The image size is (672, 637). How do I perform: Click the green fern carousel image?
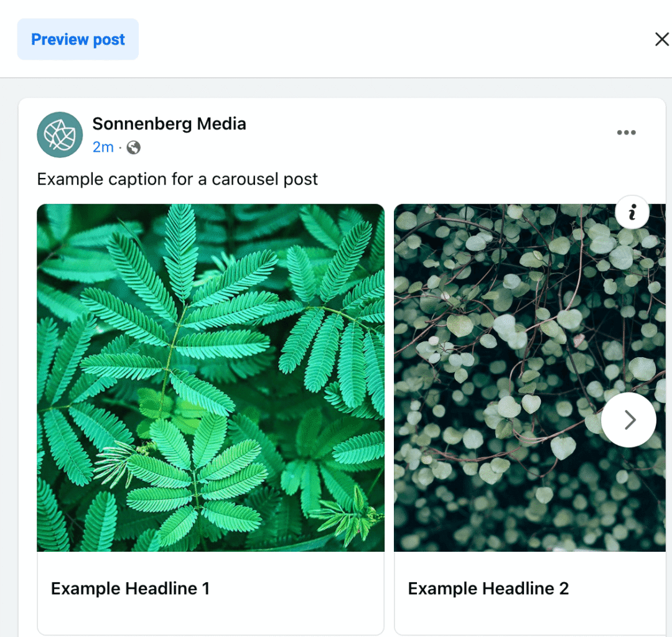(211, 378)
